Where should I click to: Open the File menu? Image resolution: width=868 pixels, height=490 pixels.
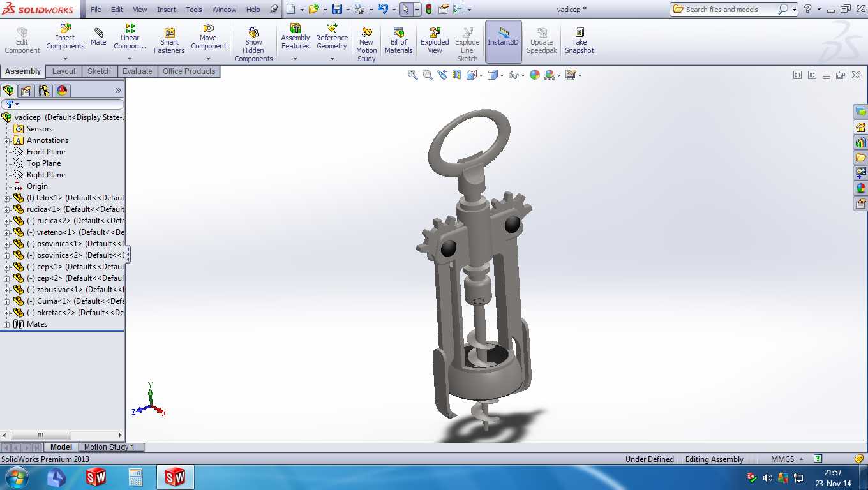pyautogui.click(x=96, y=10)
